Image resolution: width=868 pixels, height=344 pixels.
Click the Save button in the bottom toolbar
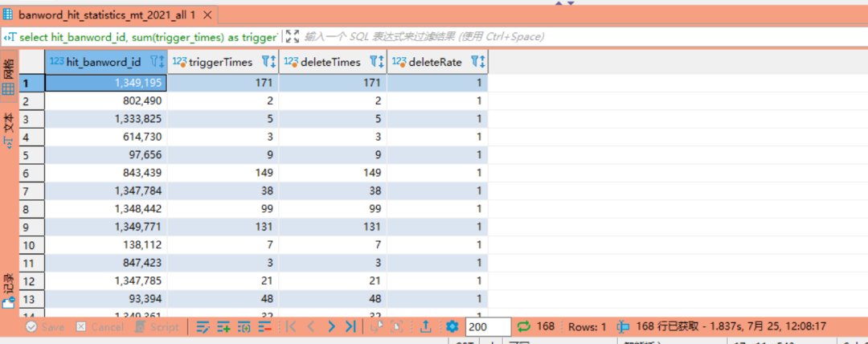45,327
